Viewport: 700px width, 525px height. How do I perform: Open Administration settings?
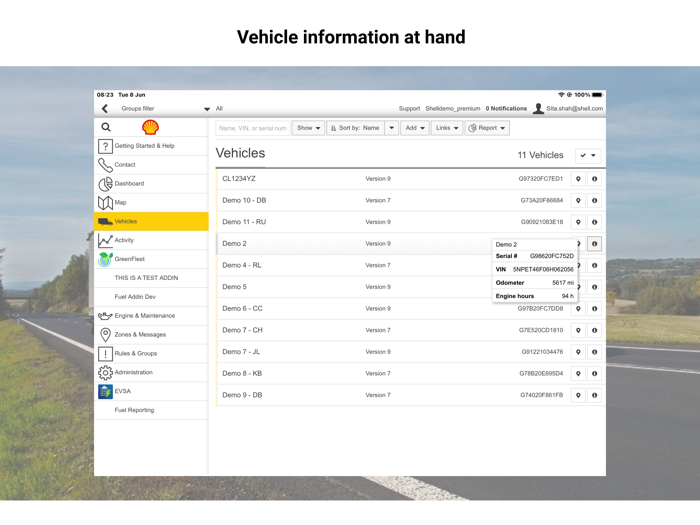click(x=151, y=372)
